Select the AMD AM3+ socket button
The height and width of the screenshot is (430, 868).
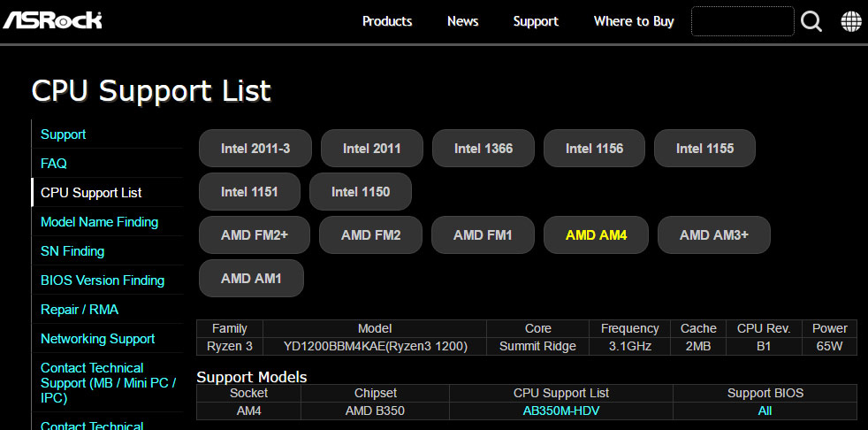click(x=713, y=235)
